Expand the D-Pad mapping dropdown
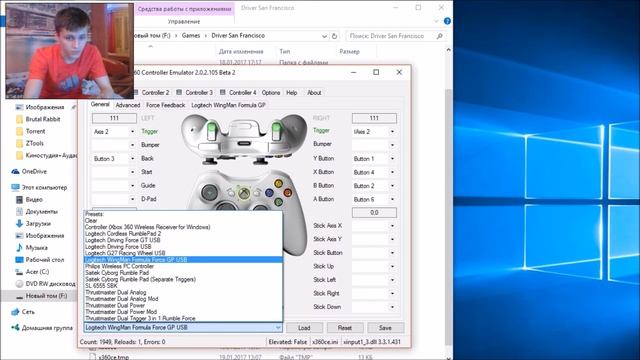Viewport: 640px width, 360px height. (132, 199)
